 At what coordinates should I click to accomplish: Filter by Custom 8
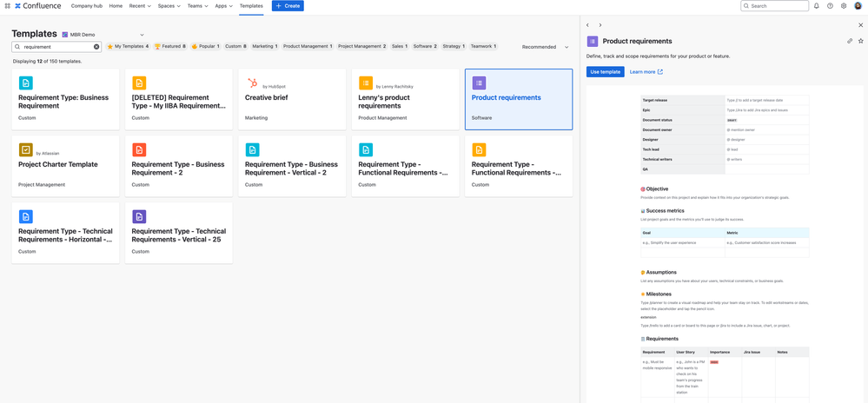click(x=235, y=47)
